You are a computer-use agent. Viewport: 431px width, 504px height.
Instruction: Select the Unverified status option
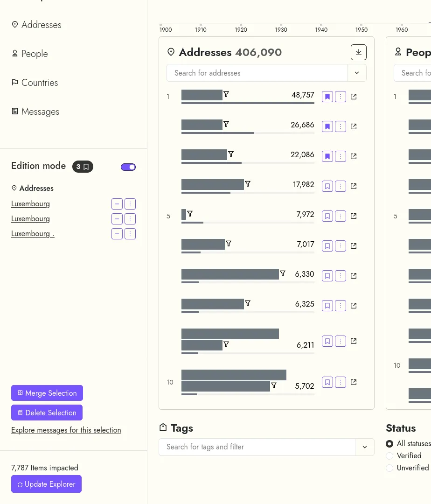(x=389, y=468)
